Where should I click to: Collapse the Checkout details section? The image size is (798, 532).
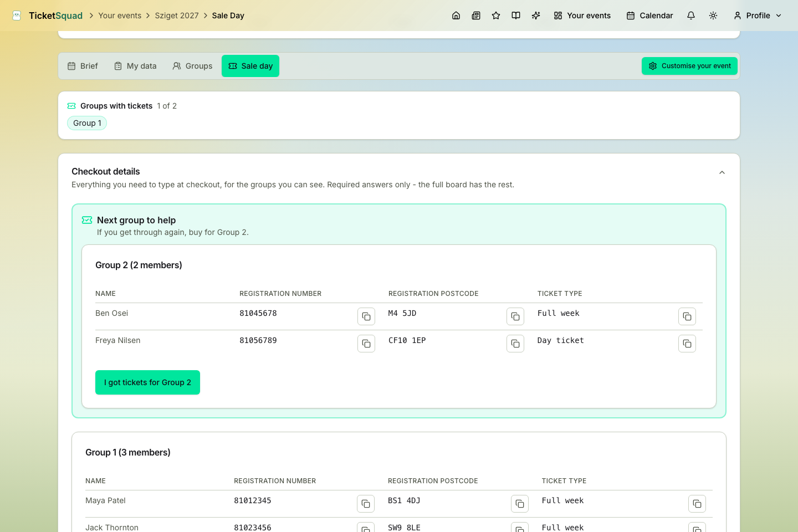tap(722, 172)
